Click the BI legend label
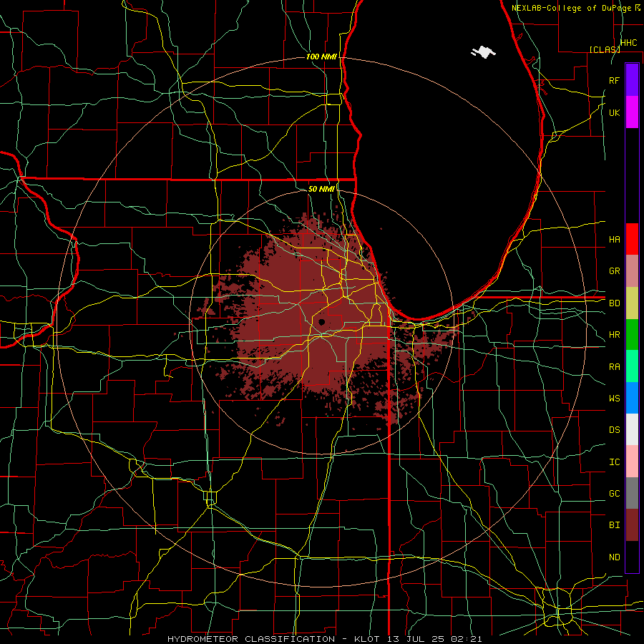644x644 pixels. pos(615,525)
